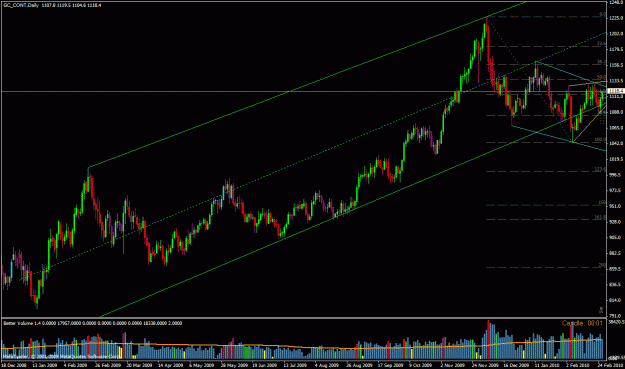Screen dimensions: 625x369
Task: Click the 2 Feb 2010 date label
Action: coord(578,365)
